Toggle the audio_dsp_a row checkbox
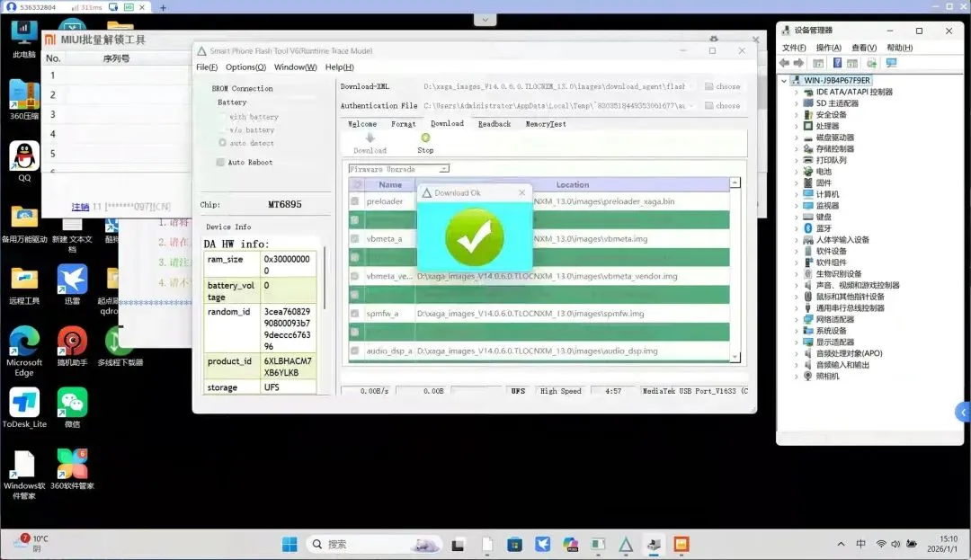Viewport: 971px width, 560px height. point(355,351)
